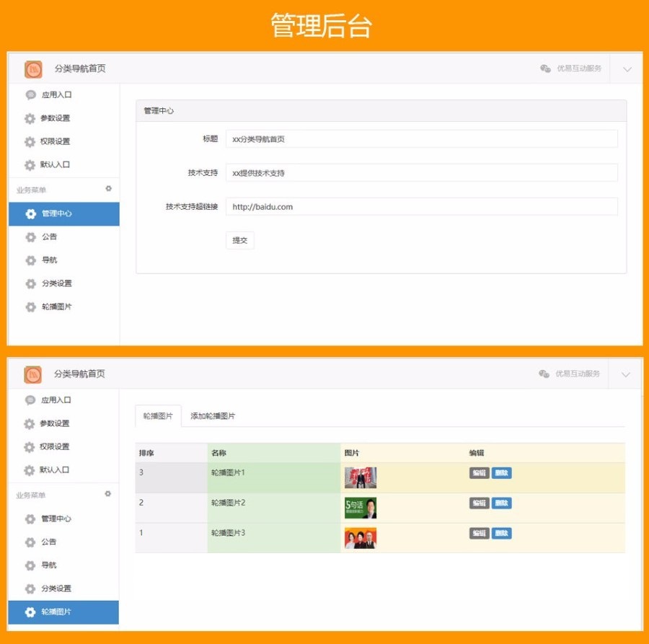Image resolution: width=649 pixels, height=644 pixels.
Task: Click 优易互动服务 link in bottom panel header
Action: pyautogui.click(x=578, y=374)
